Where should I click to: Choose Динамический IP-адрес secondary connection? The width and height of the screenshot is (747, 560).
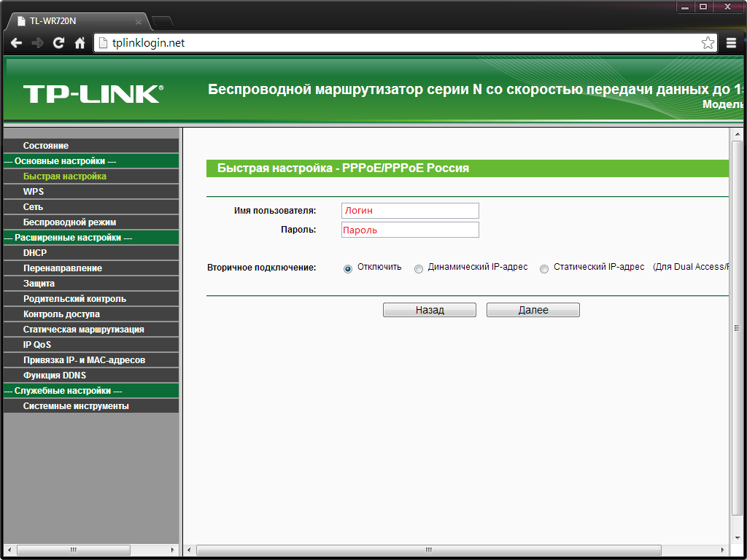click(419, 269)
